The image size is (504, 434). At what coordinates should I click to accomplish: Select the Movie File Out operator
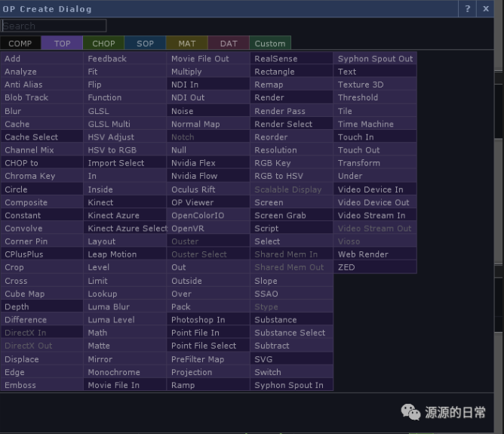(208, 59)
